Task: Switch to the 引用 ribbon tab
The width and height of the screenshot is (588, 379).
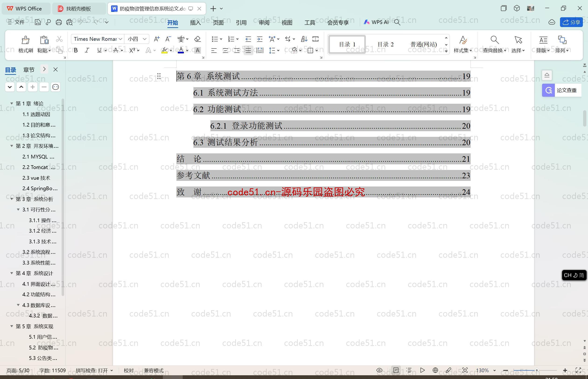Action: pos(241,22)
